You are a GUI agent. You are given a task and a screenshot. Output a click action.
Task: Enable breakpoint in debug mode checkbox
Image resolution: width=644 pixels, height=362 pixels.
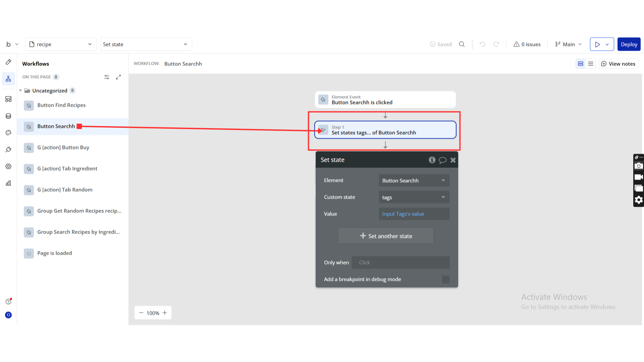[445, 280]
